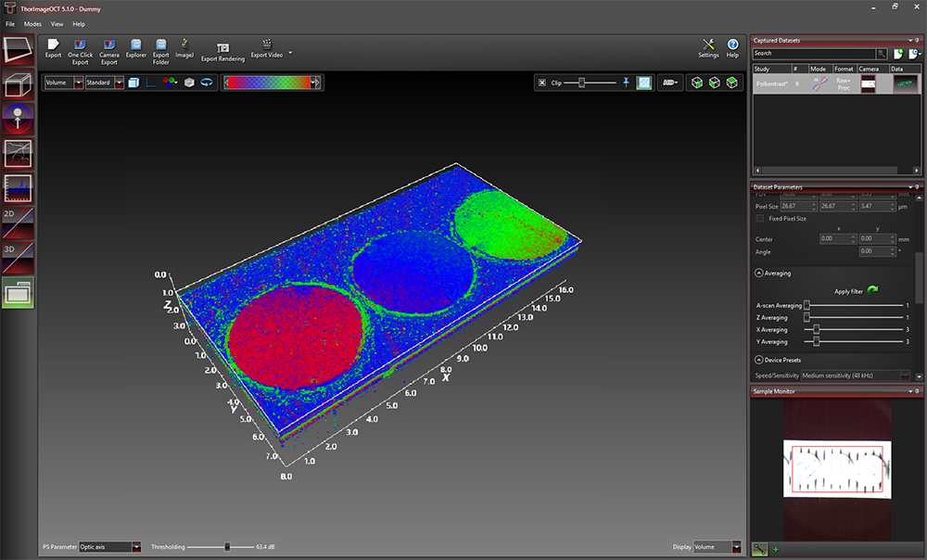Open the Modes menu
Image resolution: width=927 pixels, height=560 pixels.
pyautogui.click(x=32, y=23)
